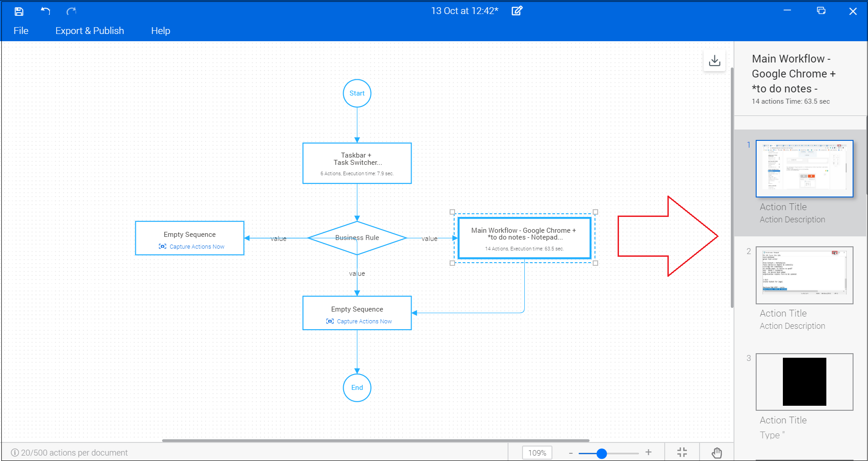Click the Save floppy disk icon
The width and height of the screenshot is (868, 461).
coord(19,11)
